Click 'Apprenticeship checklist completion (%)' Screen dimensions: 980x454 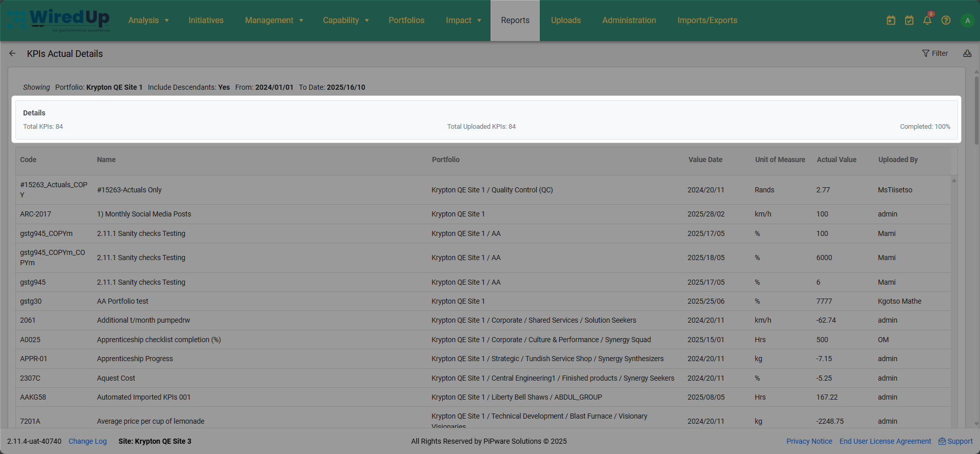click(x=159, y=340)
